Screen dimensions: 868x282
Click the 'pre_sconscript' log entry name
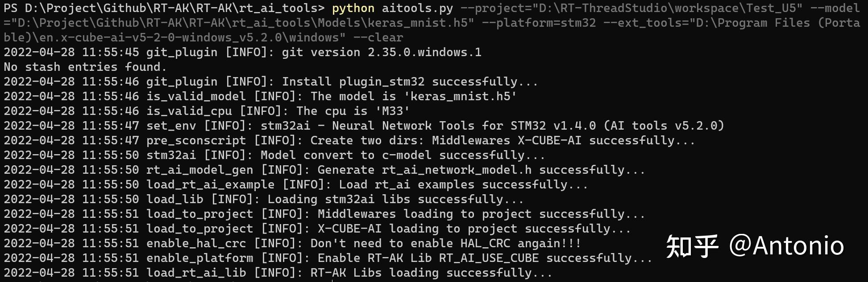[x=196, y=140]
